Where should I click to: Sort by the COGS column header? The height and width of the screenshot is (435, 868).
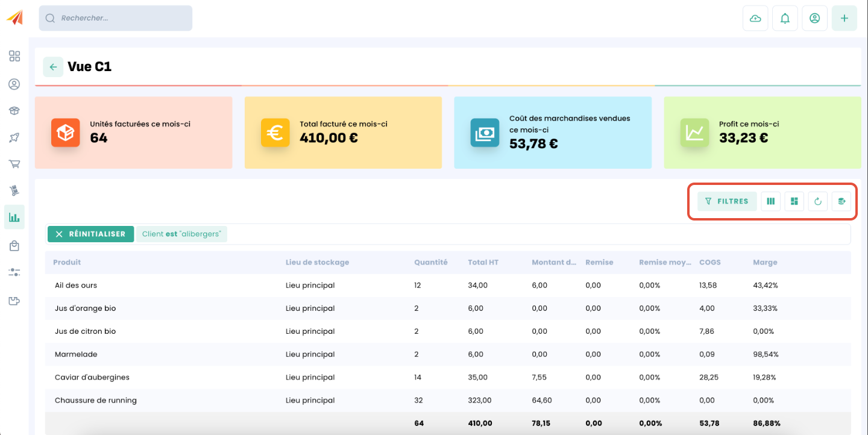pyautogui.click(x=710, y=262)
